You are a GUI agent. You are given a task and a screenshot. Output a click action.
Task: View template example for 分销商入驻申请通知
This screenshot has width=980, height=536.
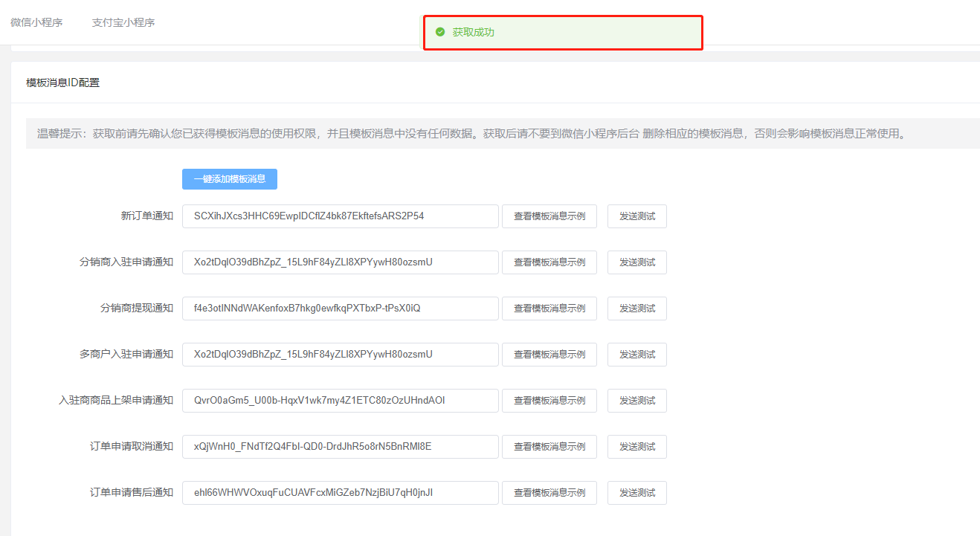(x=549, y=262)
